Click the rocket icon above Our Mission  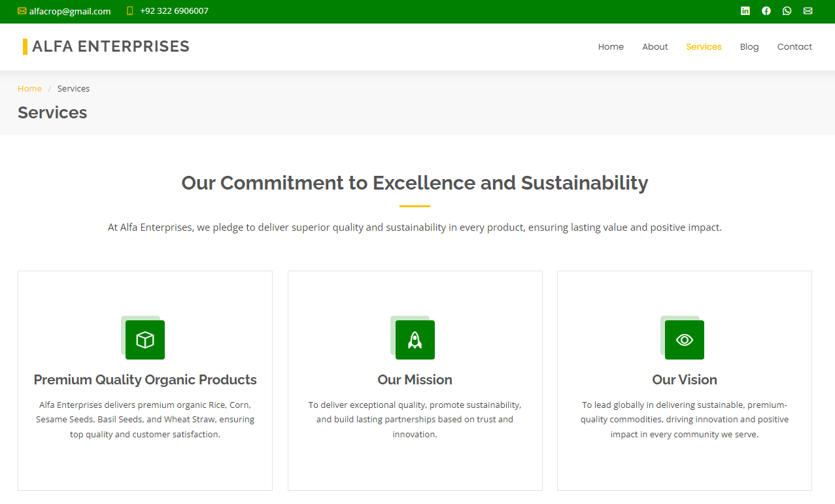(415, 340)
